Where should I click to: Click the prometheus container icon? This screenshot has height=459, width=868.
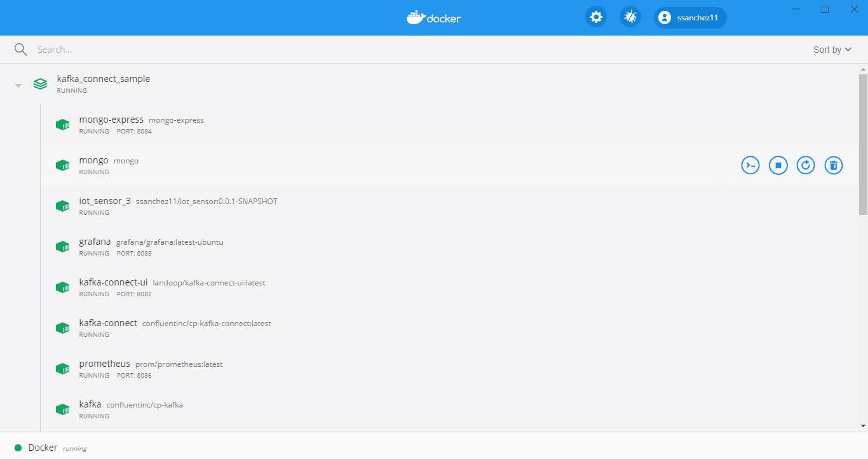(62, 369)
